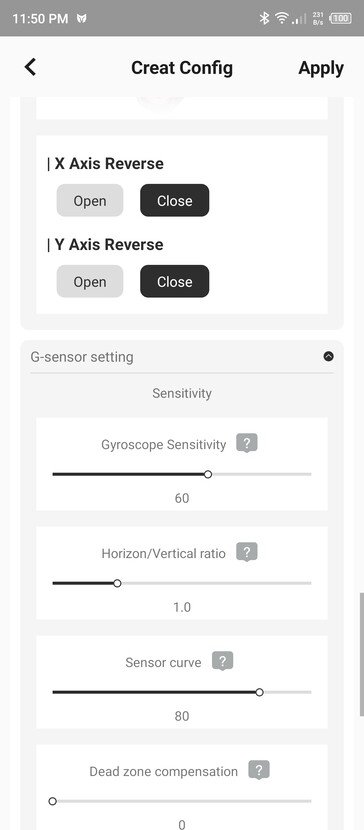Set X Axis Reverse to Open
Screen dimensions: 364x830
click(90, 201)
